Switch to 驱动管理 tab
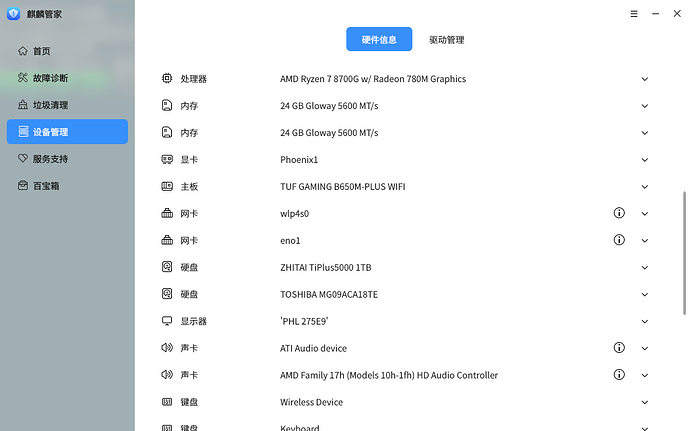690x431 pixels. tap(447, 40)
